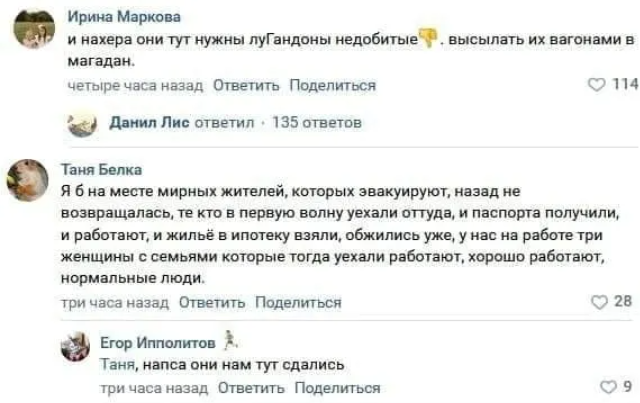The height and width of the screenshot is (403, 640).
Task: Click the 'четыре часа назад' timestamp
Action: tap(133, 86)
